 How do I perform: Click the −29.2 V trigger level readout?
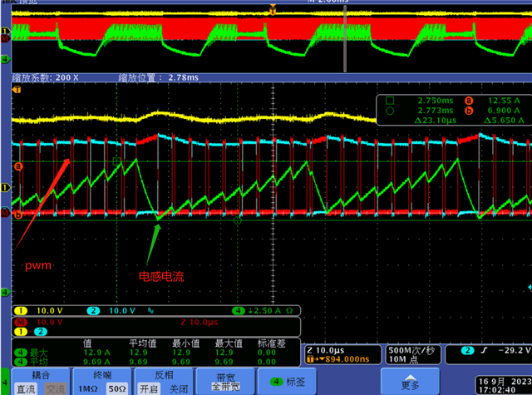point(514,351)
